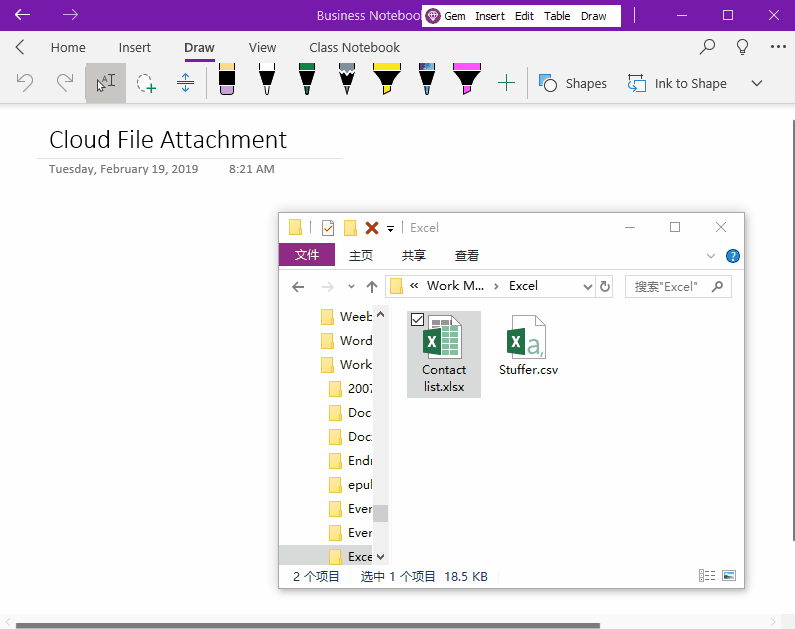Open Explorer help icon

click(733, 256)
